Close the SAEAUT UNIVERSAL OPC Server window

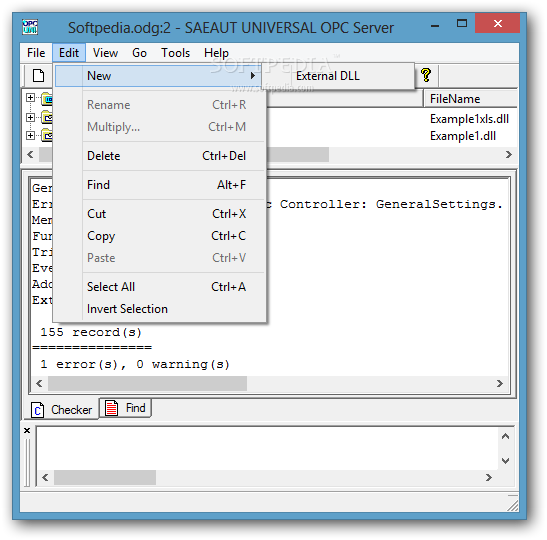(x=497, y=24)
